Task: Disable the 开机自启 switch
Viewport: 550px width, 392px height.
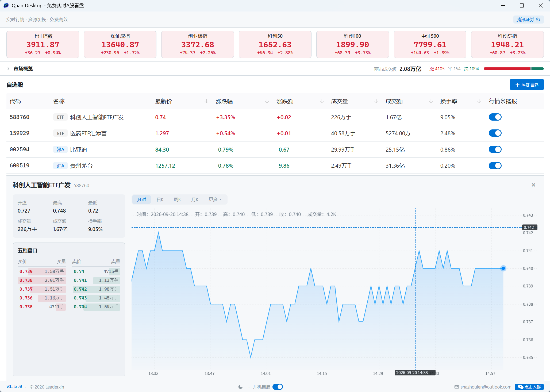Action: click(278, 387)
